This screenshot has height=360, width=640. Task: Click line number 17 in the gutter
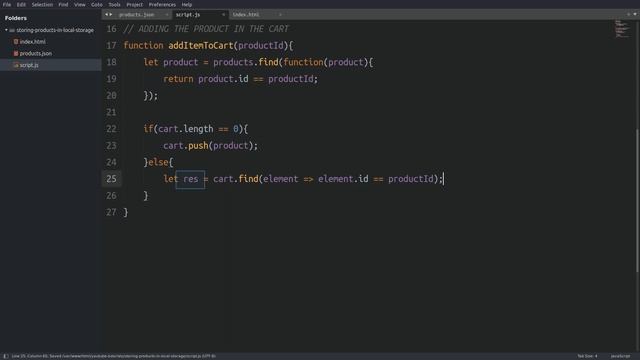[x=111, y=46]
